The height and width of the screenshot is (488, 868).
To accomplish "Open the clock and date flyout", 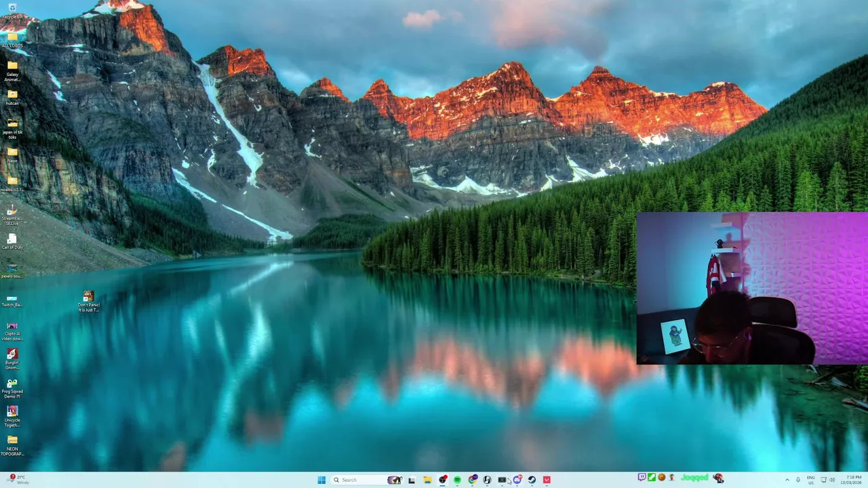I will coord(852,480).
